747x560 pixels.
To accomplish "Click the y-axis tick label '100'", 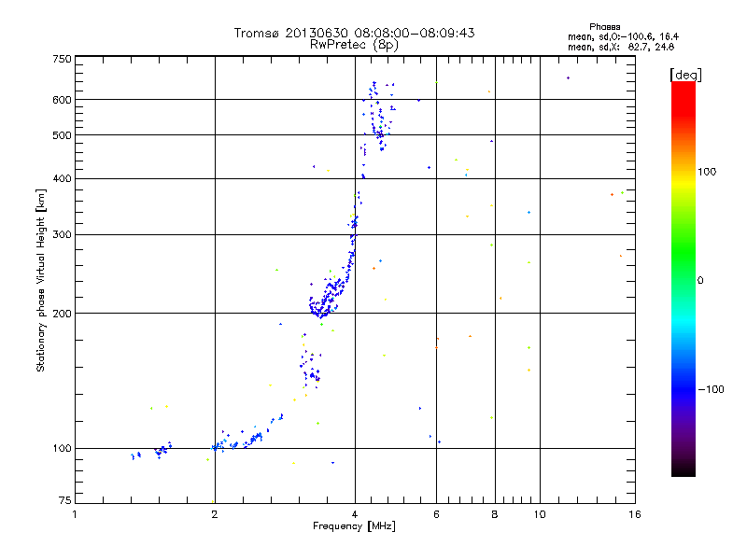I will coord(62,448).
